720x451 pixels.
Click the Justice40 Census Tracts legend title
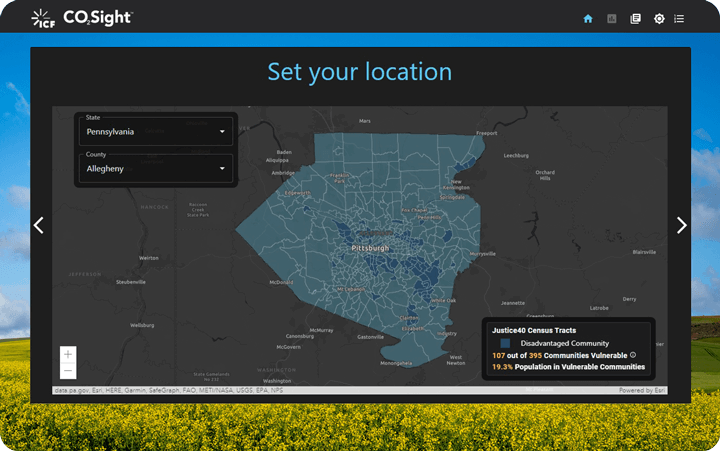533,330
